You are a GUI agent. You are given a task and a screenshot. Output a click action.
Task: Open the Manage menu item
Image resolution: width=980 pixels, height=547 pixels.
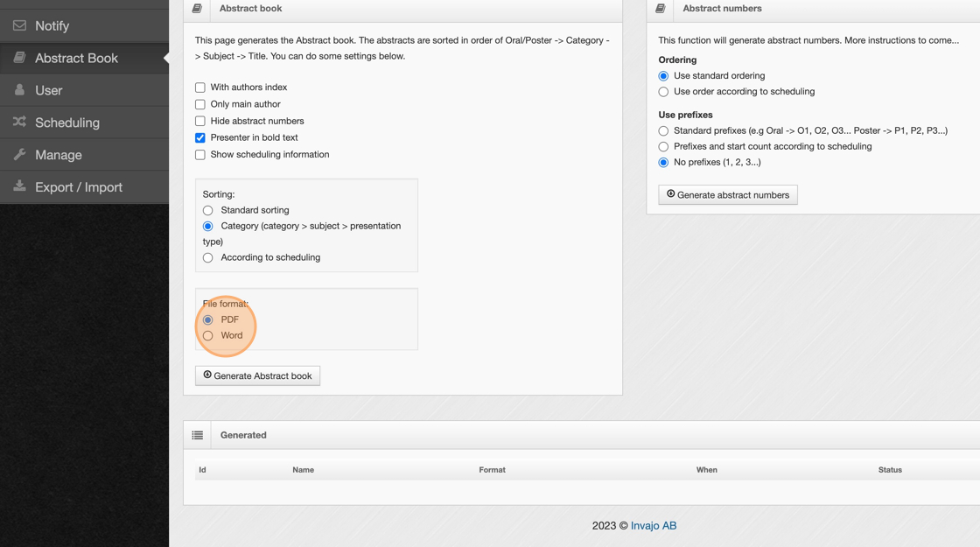click(x=59, y=155)
